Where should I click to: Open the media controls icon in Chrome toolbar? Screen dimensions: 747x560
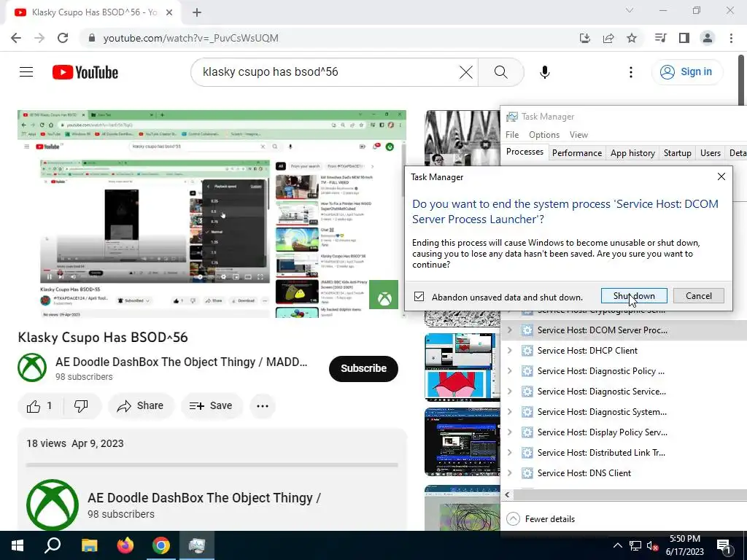pos(660,38)
